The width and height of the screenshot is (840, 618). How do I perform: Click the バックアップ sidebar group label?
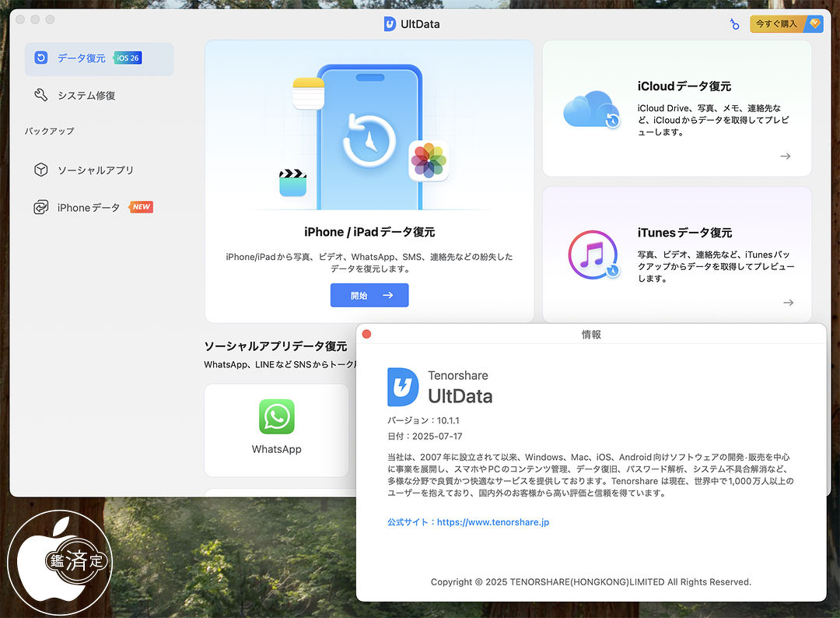[49, 131]
